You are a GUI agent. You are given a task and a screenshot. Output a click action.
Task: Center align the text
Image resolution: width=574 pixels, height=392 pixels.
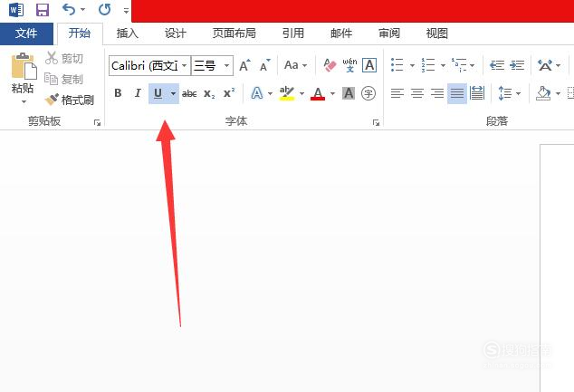(x=417, y=93)
